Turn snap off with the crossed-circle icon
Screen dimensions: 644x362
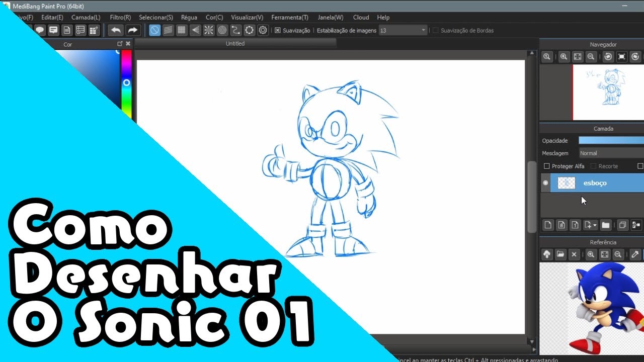tap(155, 30)
